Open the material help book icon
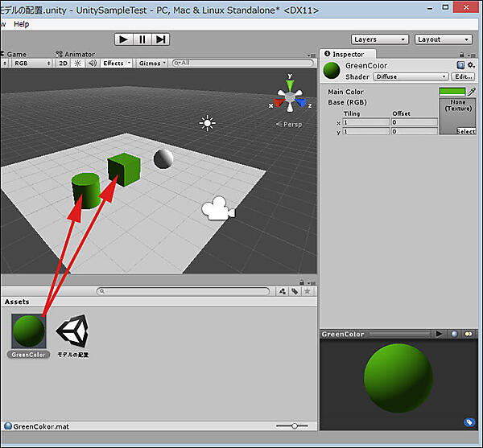The width and height of the screenshot is (483, 448). click(460, 65)
